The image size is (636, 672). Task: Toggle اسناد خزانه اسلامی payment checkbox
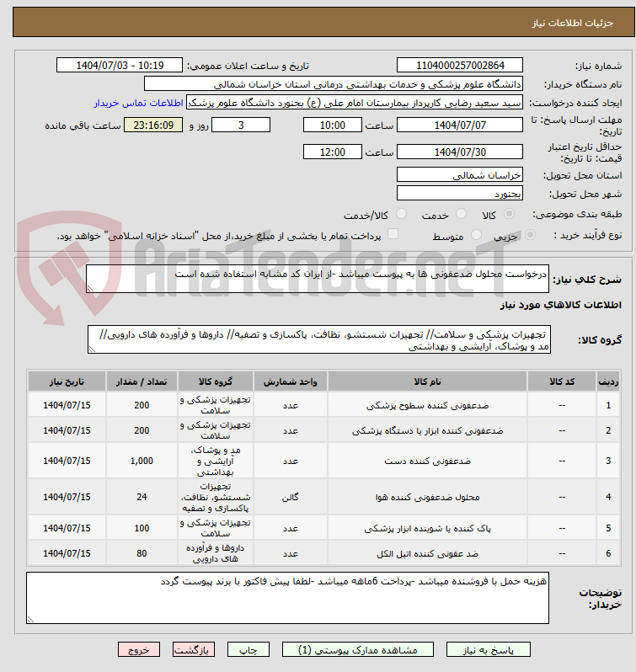(393, 233)
